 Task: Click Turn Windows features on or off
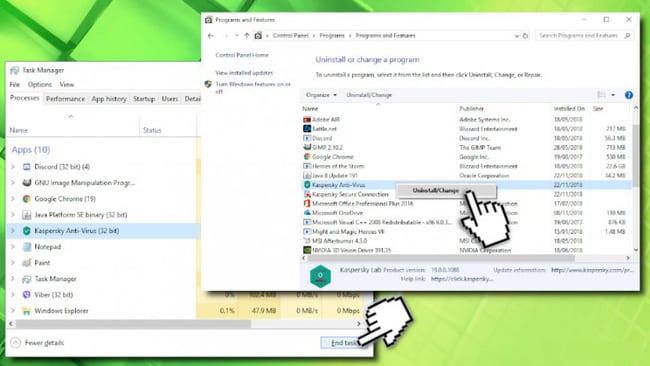(x=253, y=87)
